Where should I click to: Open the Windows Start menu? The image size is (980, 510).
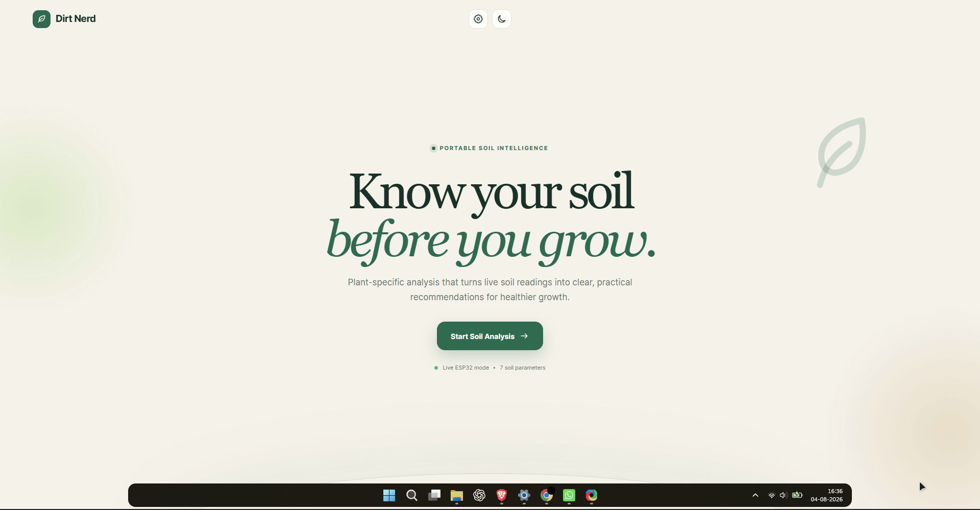coord(389,495)
